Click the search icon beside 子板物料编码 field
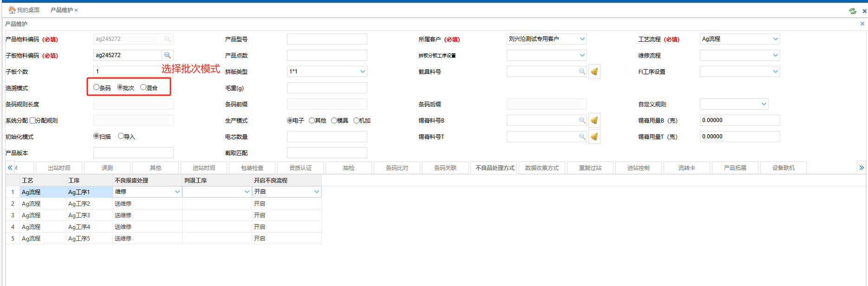The width and height of the screenshot is (868, 286). tap(168, 55)
